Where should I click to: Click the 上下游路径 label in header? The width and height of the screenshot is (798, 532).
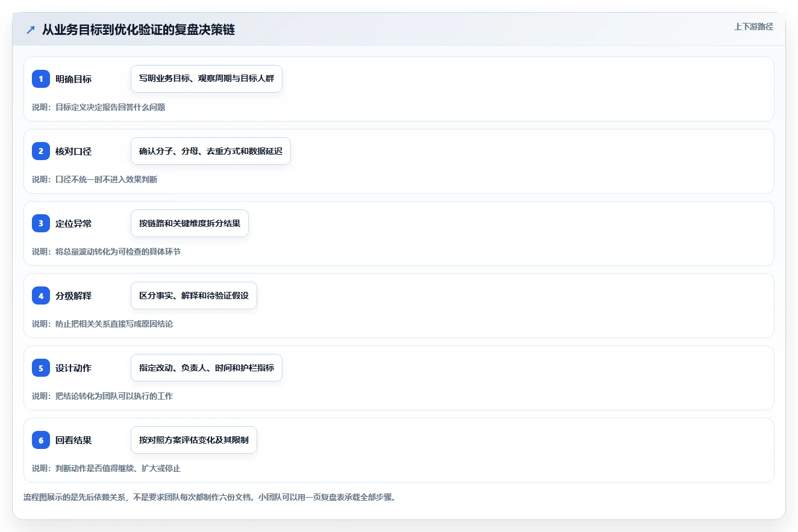click(753, 27)
